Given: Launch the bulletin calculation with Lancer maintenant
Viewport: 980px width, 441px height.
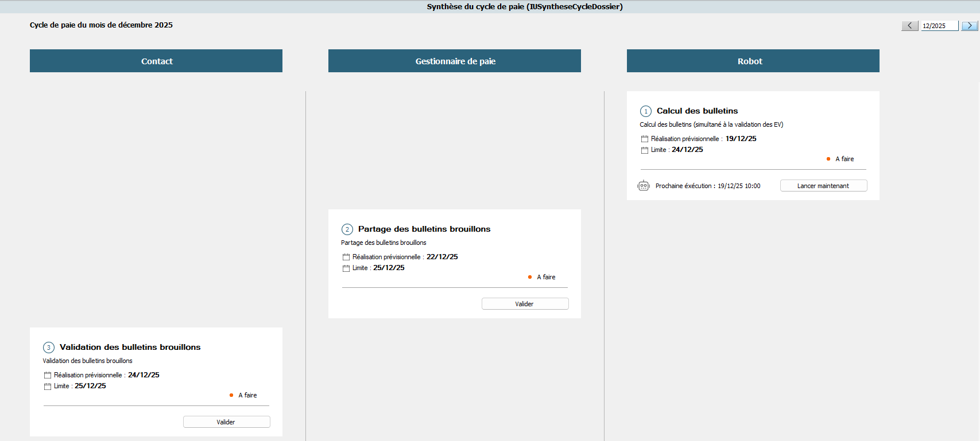Looking at the screenshot, I should tap(823, 186).
